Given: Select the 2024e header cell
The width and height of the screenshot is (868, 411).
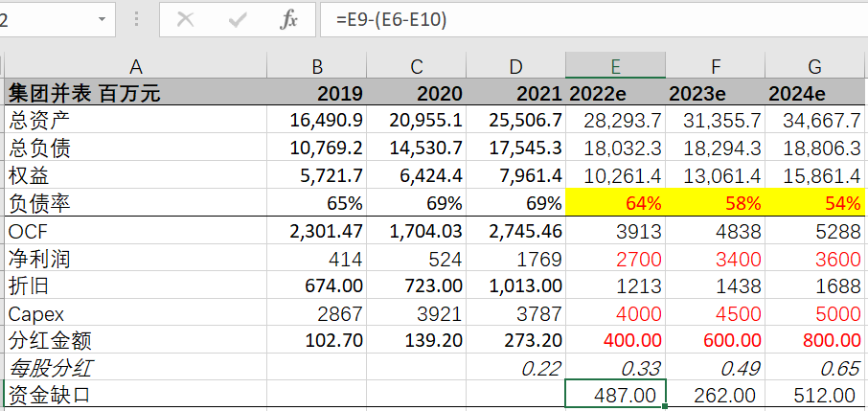Looking at the screenshot, I should pos(815,93).
